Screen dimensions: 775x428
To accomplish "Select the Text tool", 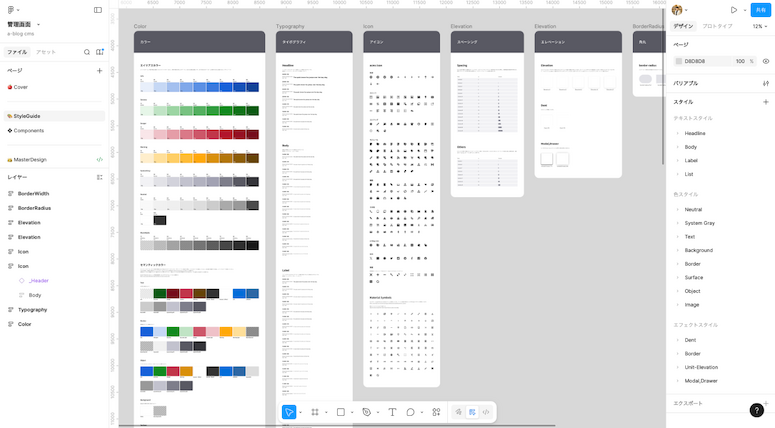I will (x=392, y=412).
